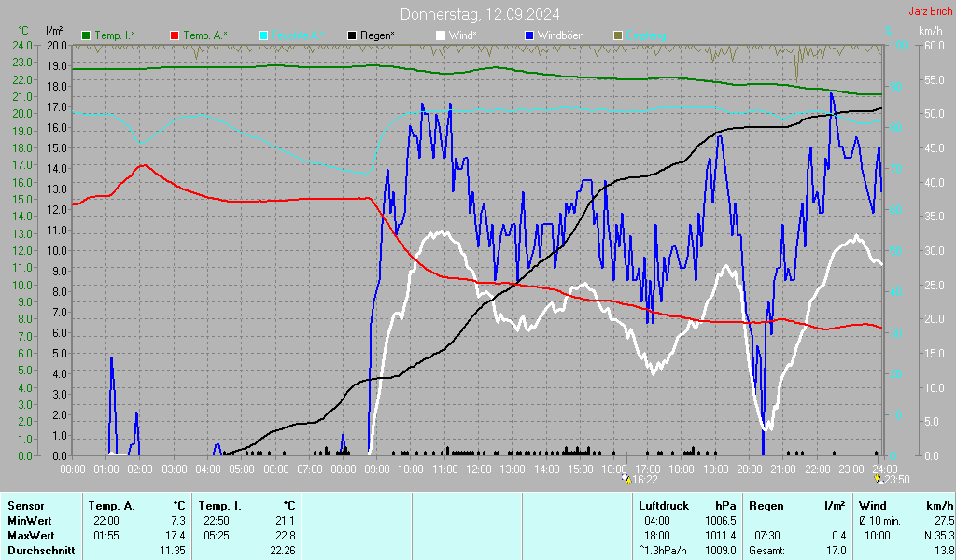Viewport: 956px width, 560px height.
Task: Click the red Temp. A. legend square
Action: (x=175, y=35)
